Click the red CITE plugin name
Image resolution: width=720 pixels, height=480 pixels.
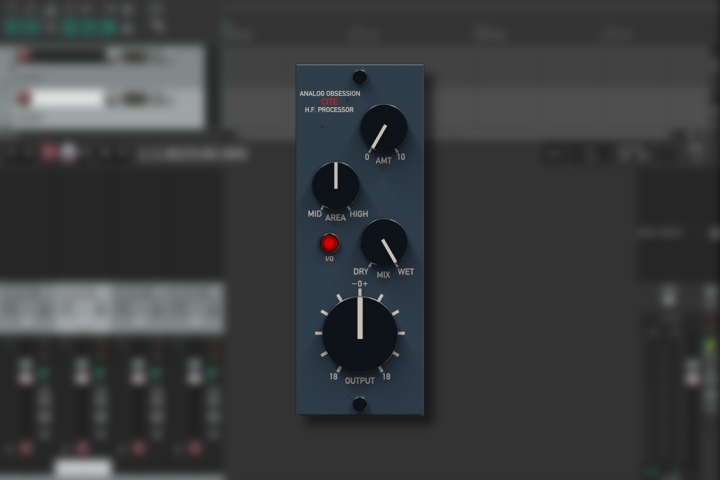click(330, 101)
